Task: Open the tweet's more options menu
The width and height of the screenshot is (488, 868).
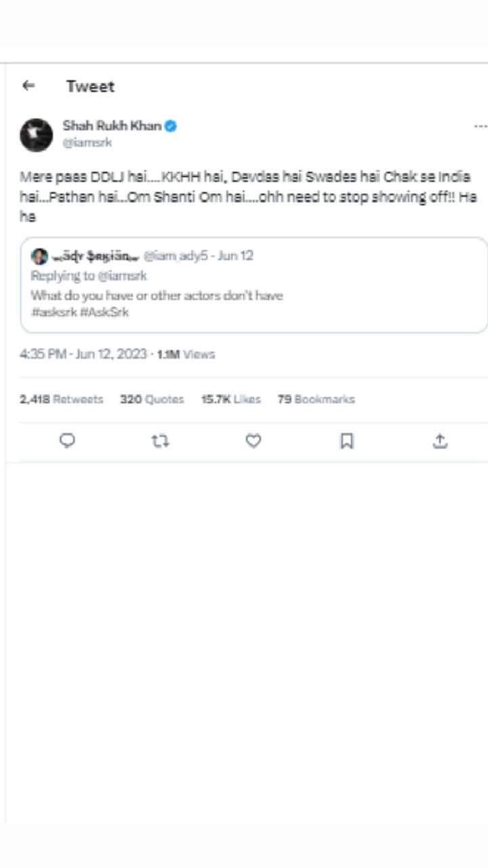Action: click(x=480, y=126)
